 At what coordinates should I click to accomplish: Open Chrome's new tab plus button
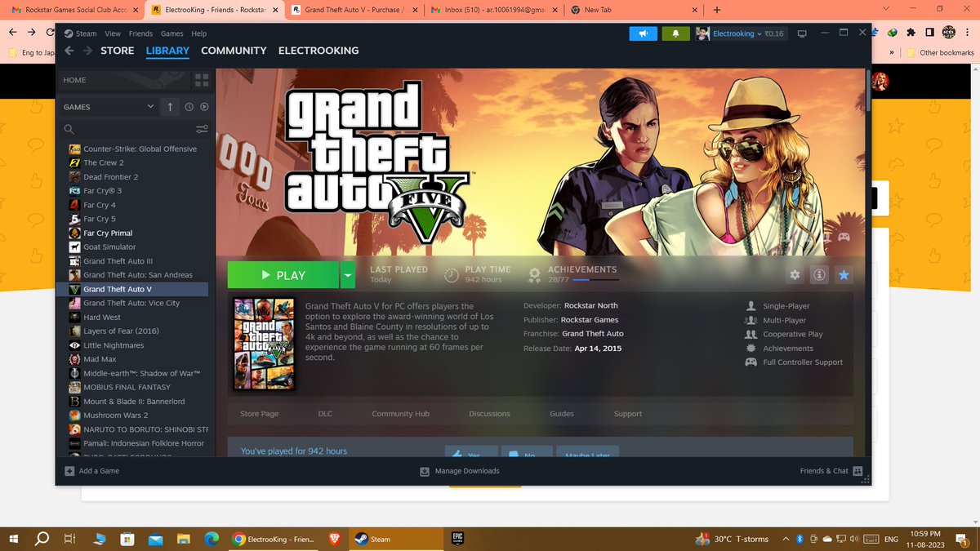pyautogui.click(x=717, y=10)
